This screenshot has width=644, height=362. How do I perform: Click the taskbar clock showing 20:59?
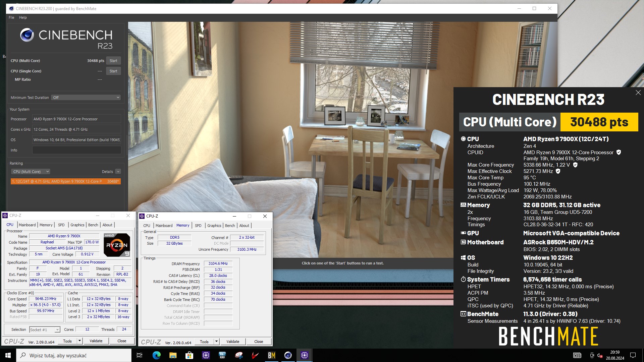coord(615,355)
